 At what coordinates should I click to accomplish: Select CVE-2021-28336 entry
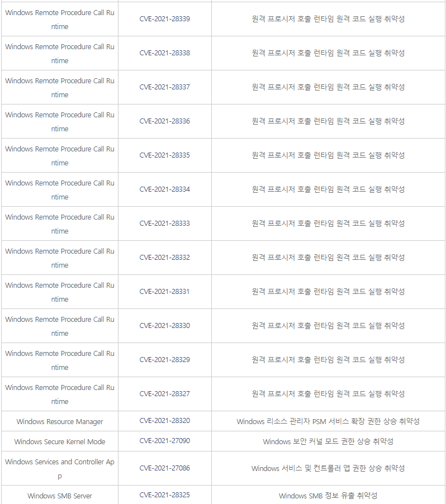164,121
